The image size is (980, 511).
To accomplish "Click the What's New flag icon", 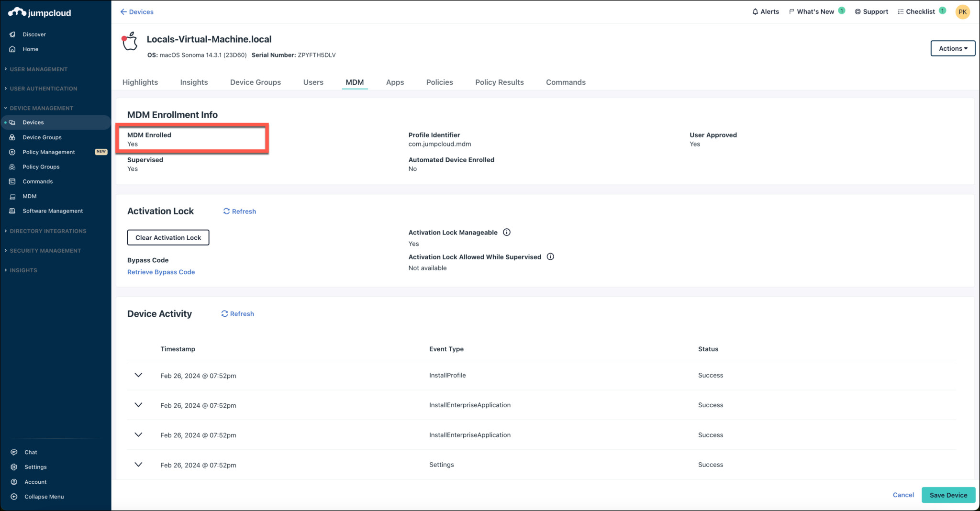I will (791, 11).
